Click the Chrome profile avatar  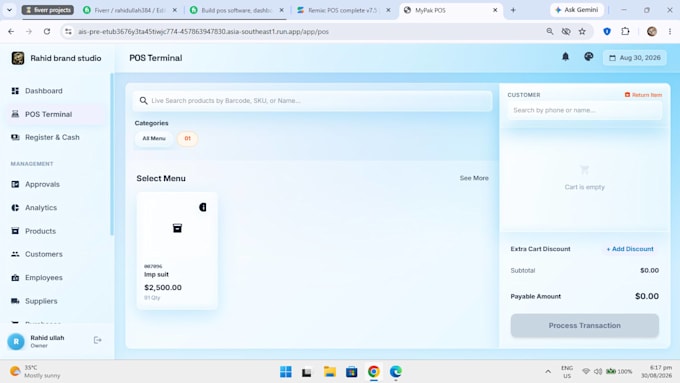(x=651, y=31)
